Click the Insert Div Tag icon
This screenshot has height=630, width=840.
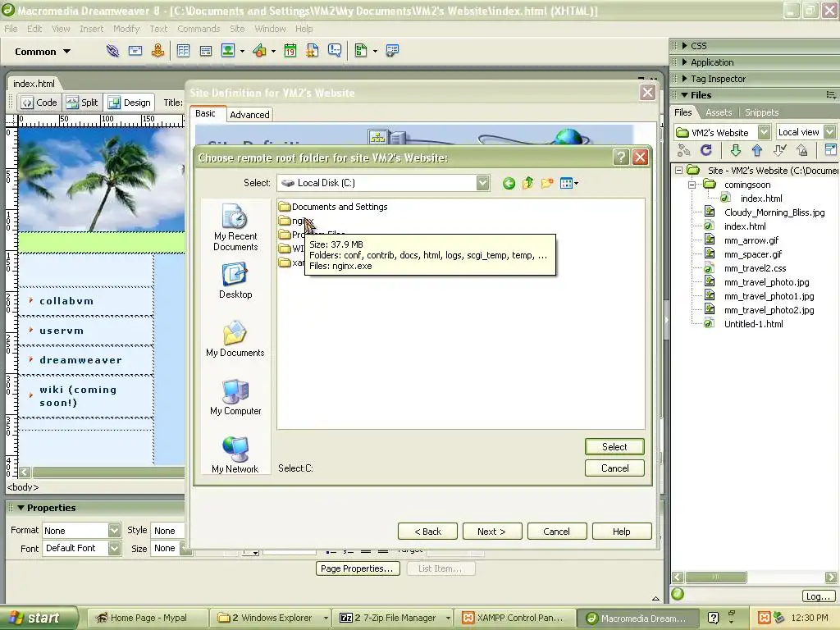point(206,51)
